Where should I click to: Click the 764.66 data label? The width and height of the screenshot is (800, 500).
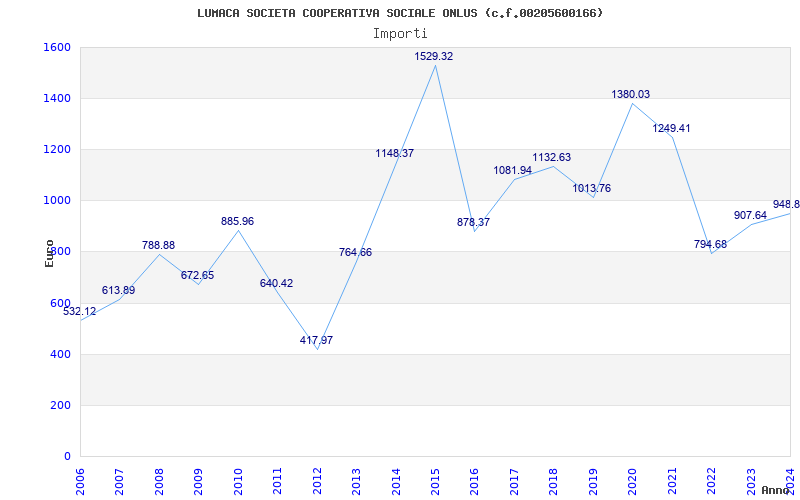pos(356,253)
